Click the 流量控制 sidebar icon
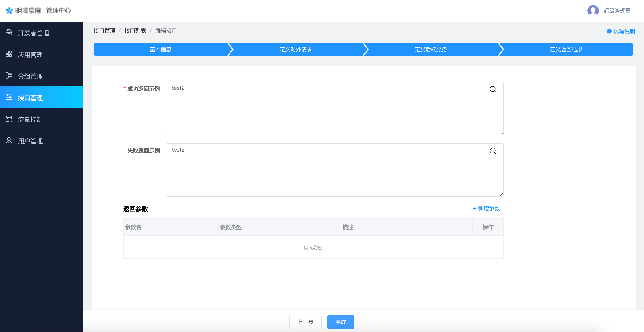The height and width of the screenshot is (332, 644). pyautogui.click(x=9, y=119)
